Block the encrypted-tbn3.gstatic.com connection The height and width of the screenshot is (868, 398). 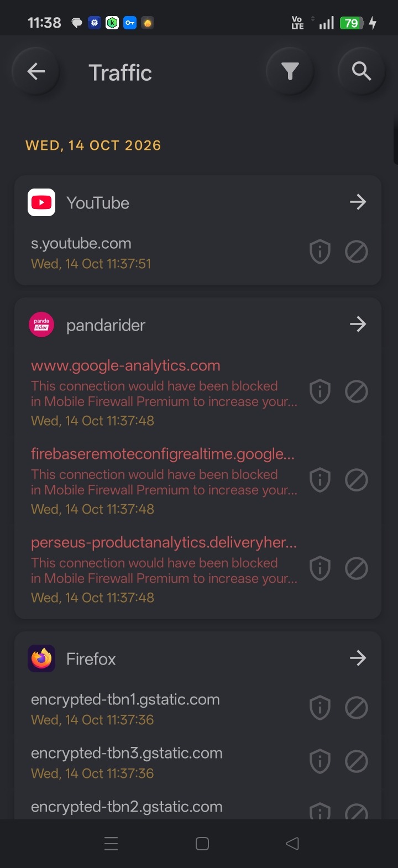(357, 762)
